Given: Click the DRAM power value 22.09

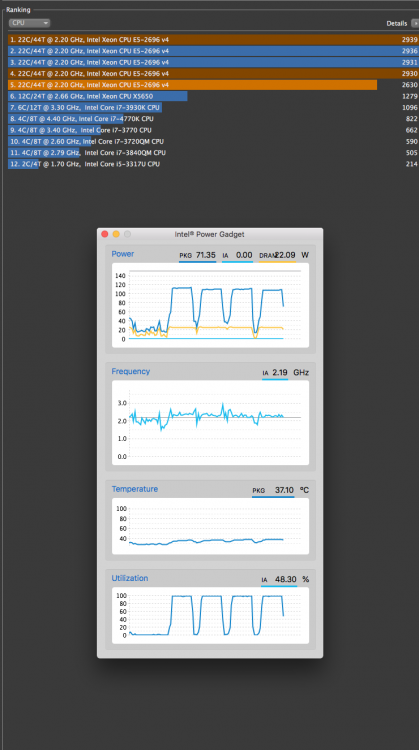Looking at the screenshot, I should (286, 255).
